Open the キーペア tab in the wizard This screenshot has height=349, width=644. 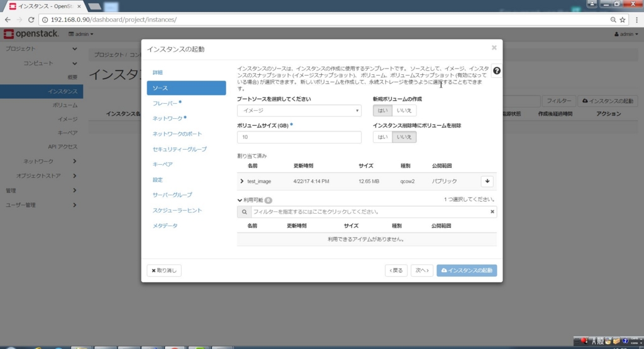[162, 165]
